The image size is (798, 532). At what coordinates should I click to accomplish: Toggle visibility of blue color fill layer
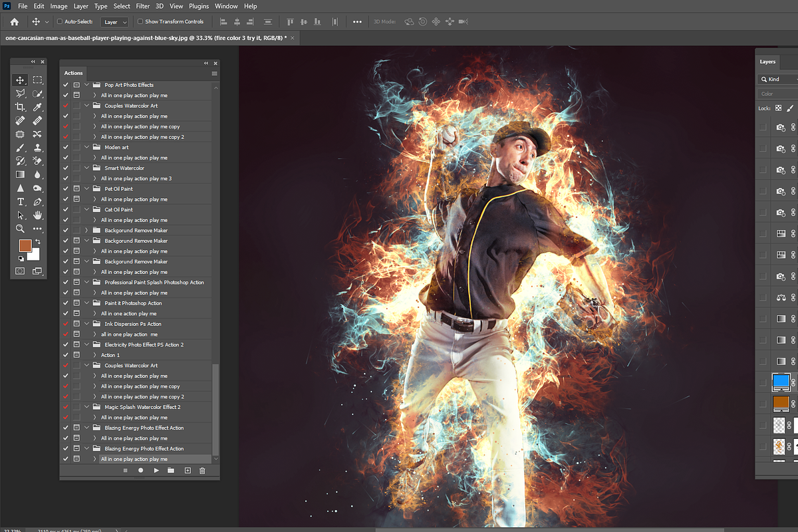pyautogui.click(x=763, y=382)
